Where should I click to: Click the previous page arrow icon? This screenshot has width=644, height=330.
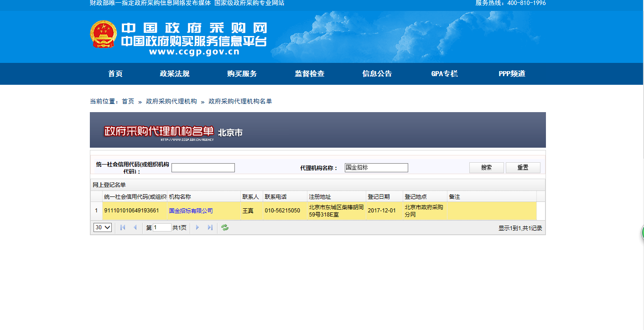coord(135,227)
